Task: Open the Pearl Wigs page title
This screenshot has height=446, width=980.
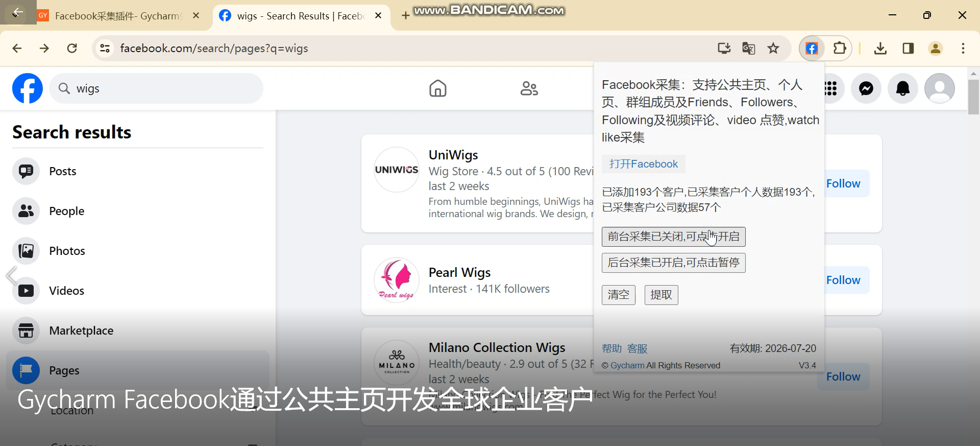Action: (459, 272)
